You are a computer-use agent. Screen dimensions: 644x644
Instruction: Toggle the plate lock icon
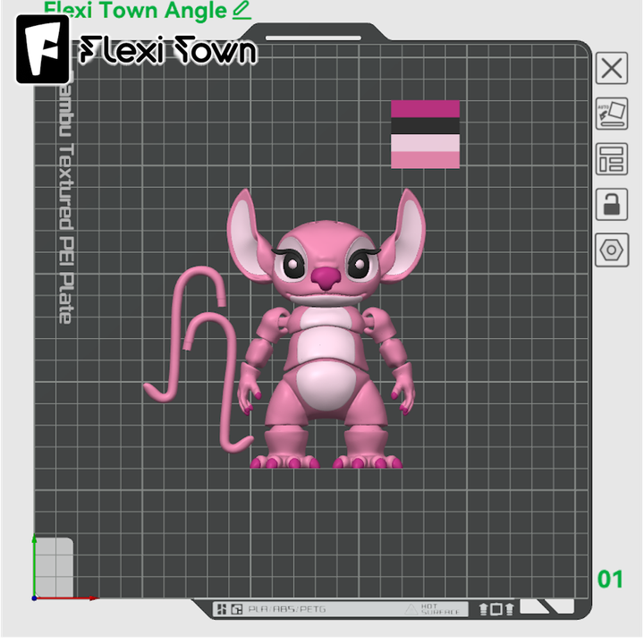click(x=612, y=205)
